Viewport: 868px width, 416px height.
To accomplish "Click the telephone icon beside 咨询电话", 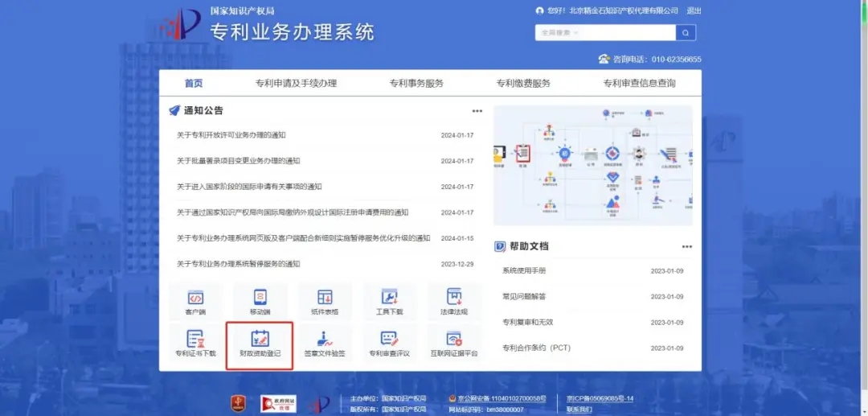I will (x=604, y=59).
